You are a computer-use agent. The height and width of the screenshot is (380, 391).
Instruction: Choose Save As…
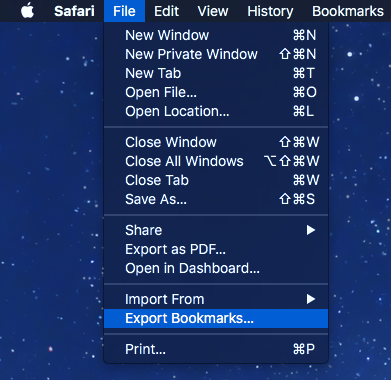(216, 199)
